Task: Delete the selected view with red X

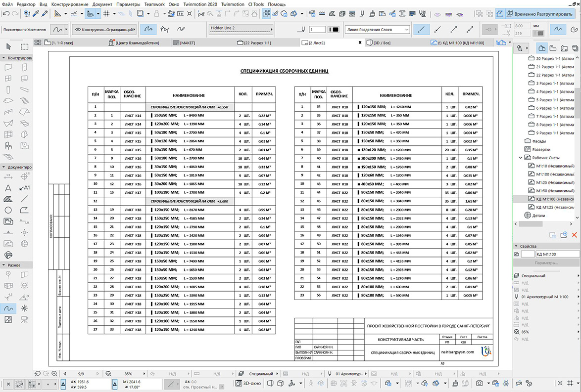Action: pos(575,235)
